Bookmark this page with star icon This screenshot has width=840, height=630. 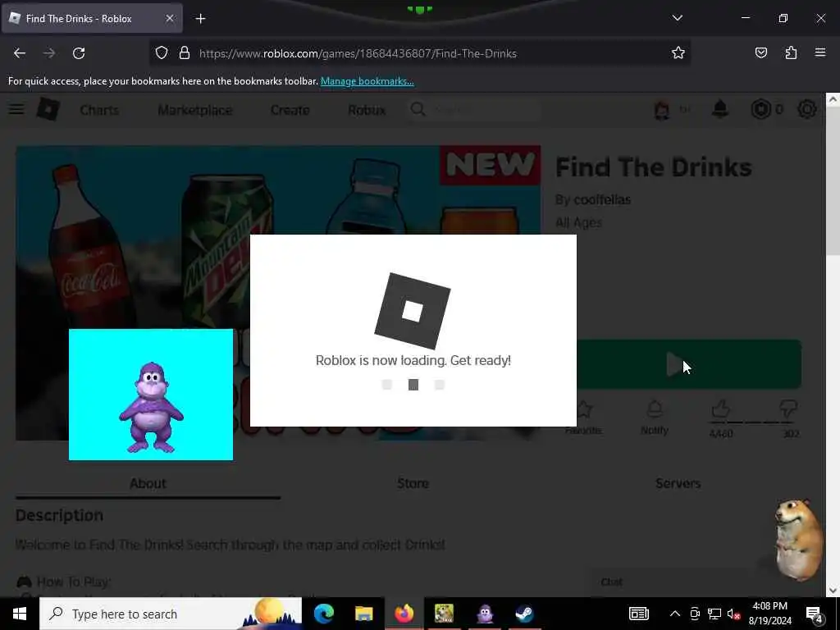point(678,53)
